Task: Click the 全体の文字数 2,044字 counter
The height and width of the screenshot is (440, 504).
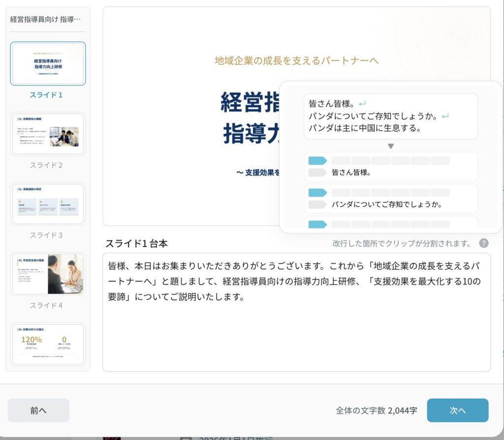Action: pyautogui.click(x=377, y=410)
